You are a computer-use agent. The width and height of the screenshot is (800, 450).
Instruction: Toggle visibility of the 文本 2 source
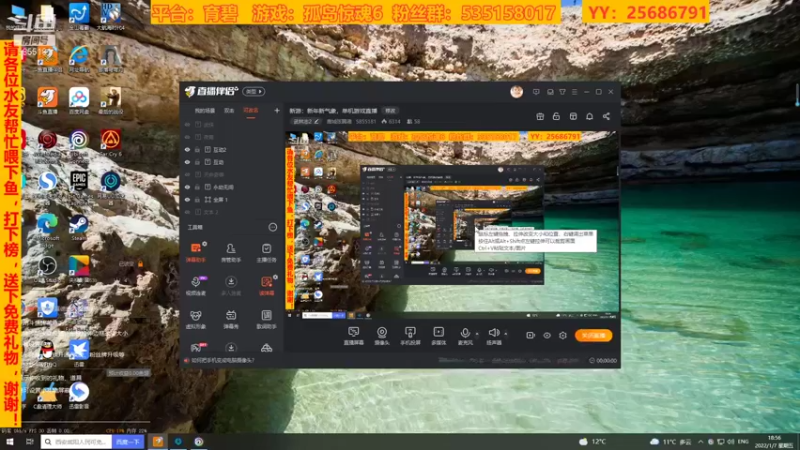coord(187,212)
